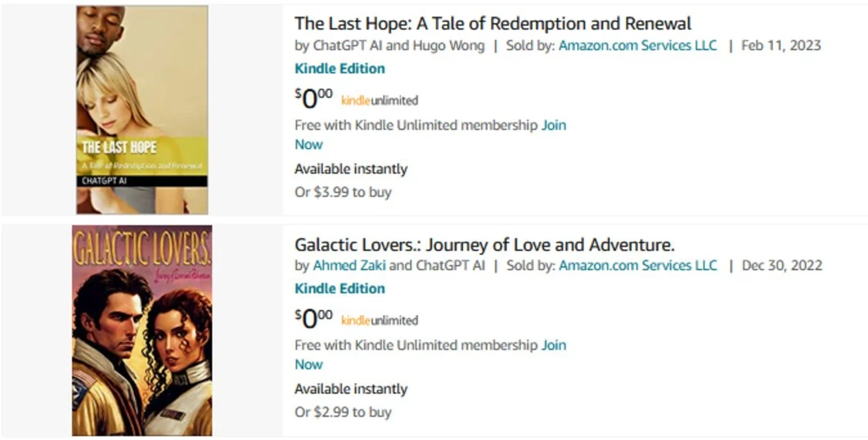The height and width of the screenshot is (440, 868).
Task: Select Kindle Edition for Galactic Lovers
Action: [x=340, y=289]
